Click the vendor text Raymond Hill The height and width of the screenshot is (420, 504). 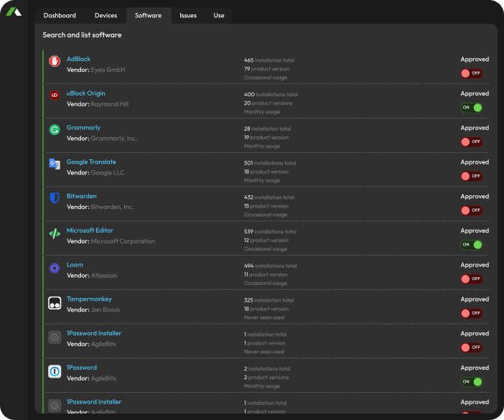[x=110, y=104]
